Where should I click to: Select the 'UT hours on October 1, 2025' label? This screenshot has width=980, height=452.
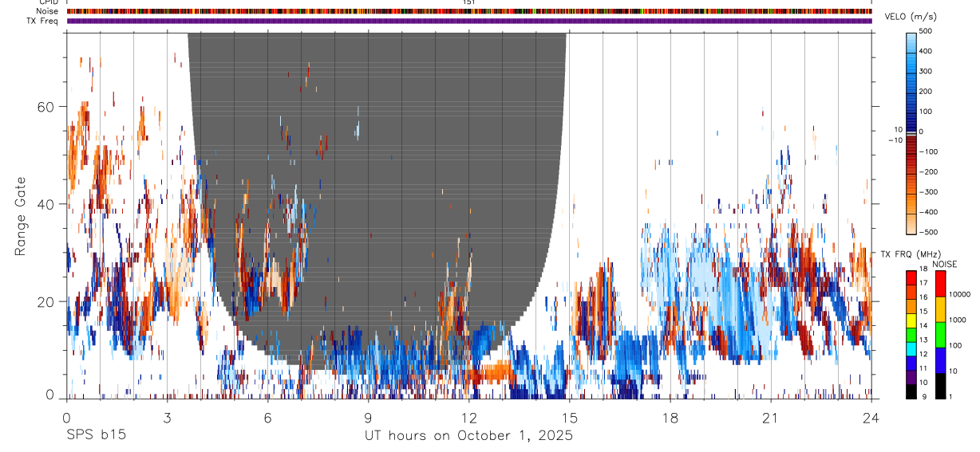click(469, 435)
